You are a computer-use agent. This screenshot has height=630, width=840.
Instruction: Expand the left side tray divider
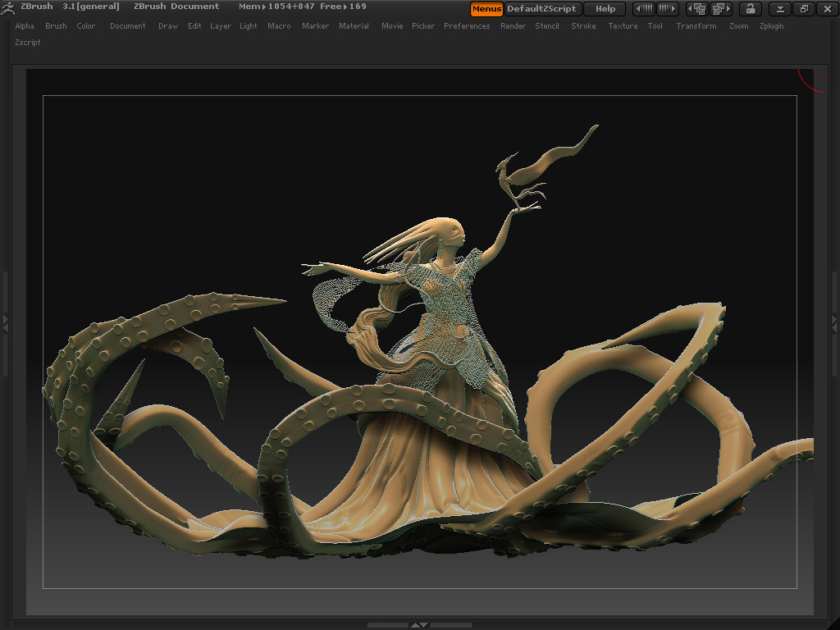[5, 323]
